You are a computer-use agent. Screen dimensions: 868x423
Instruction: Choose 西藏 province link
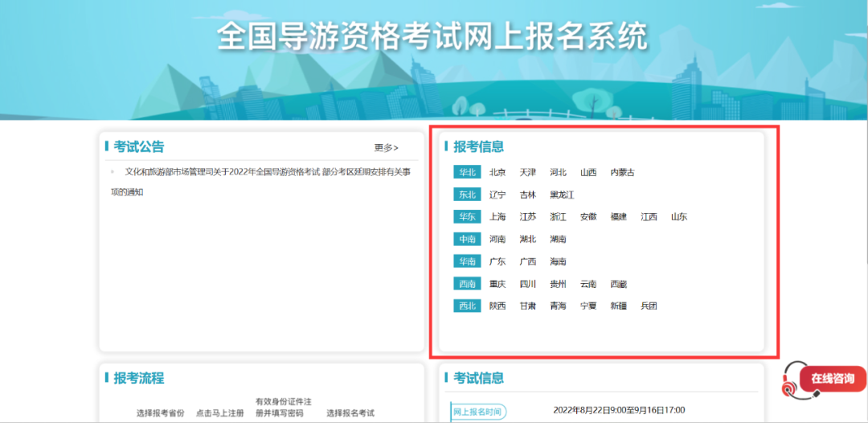(618, 284)
